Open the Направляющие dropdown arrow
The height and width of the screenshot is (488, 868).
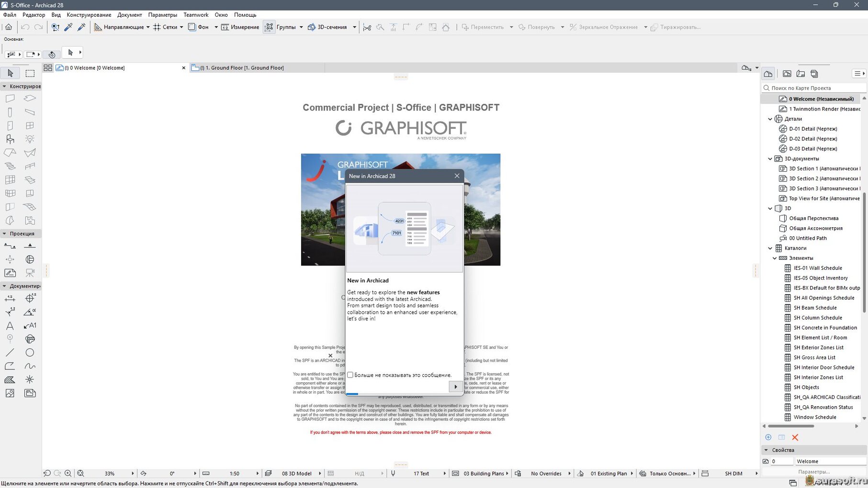pyautogui.click(x=148, y=27)
